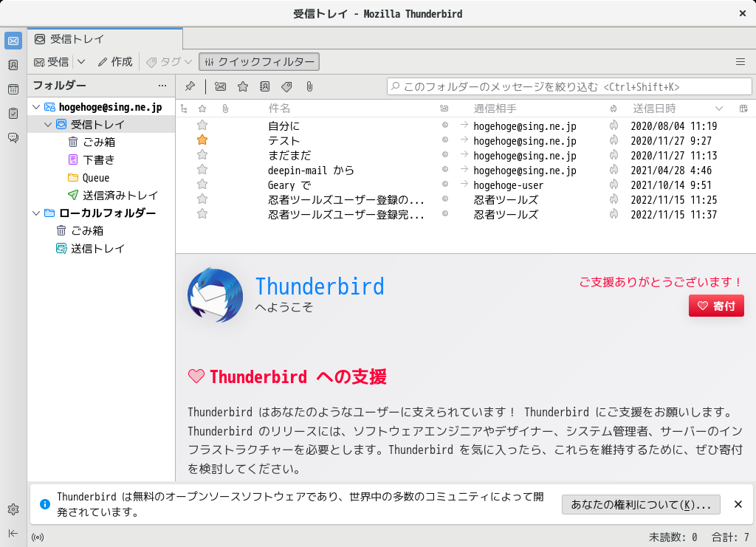Image resolution: width=756 pixels, height=547 pixels.
Task: Toggle unread messages quick filter
Action: [x=220, y=86]
